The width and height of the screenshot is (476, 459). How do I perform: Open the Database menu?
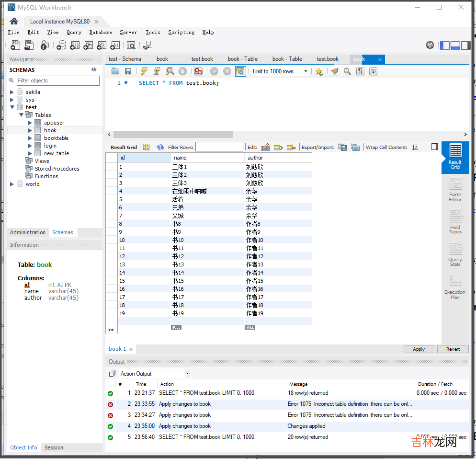point(101,32)
